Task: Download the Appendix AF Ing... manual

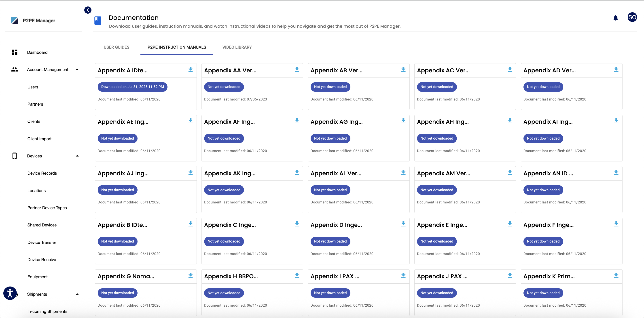Action: point(297,121)
